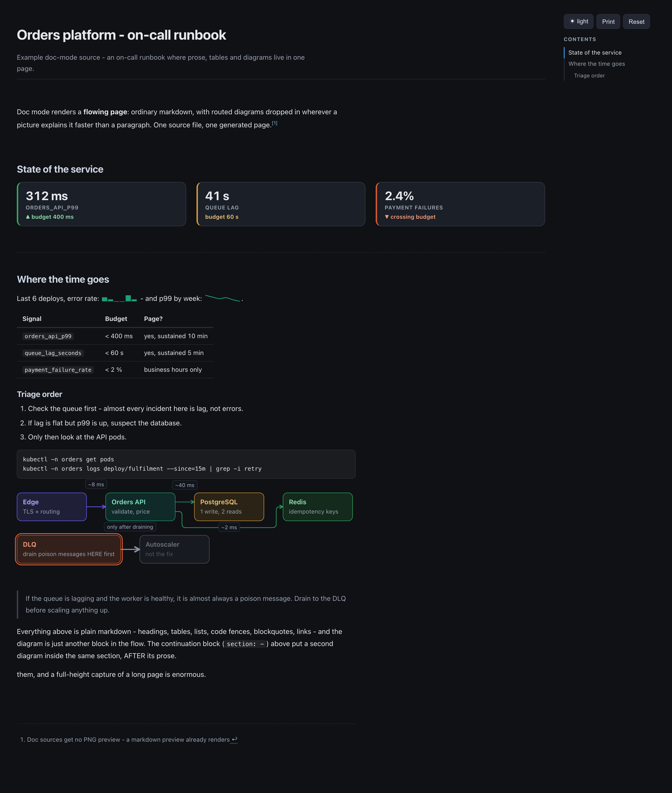Click the budget 60 s text

point(222,217)
